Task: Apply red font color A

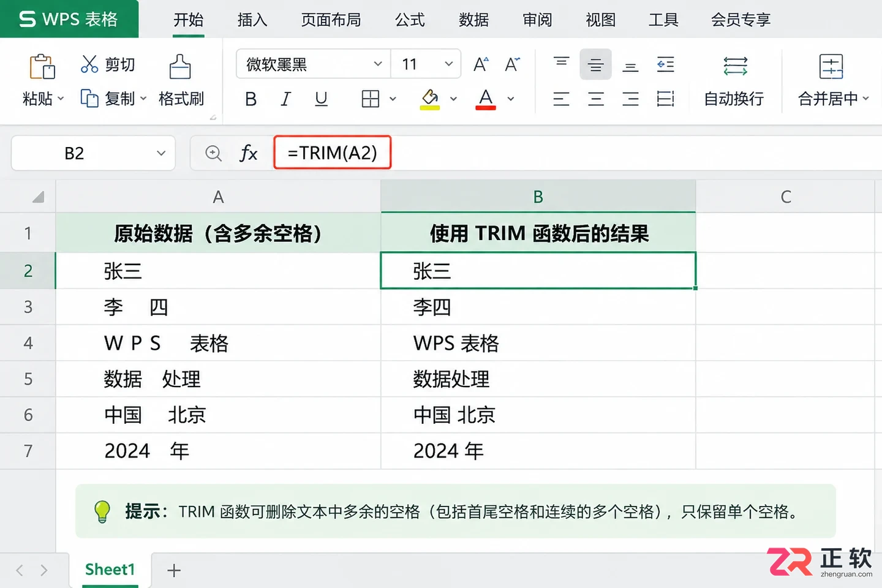Action: point(486,99)
